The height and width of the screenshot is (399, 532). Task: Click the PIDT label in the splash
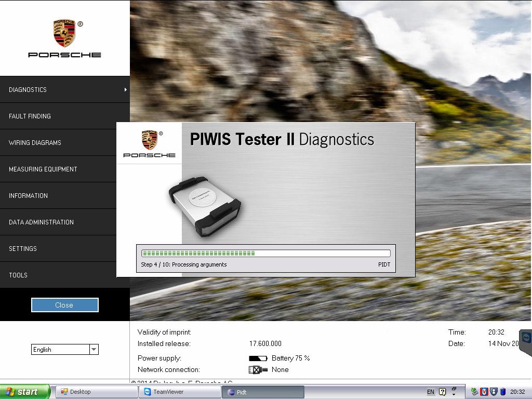(x=384, y=264)
